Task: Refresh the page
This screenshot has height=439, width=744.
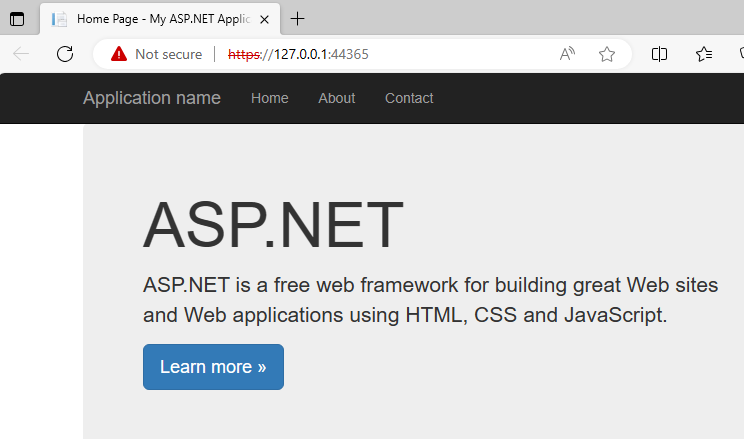Action: tap(65, 54)
